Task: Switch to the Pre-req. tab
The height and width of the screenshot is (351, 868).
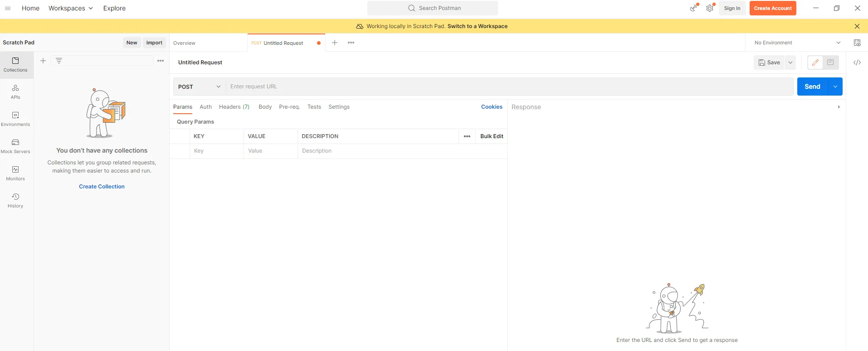Action: (x=289, y=107)
